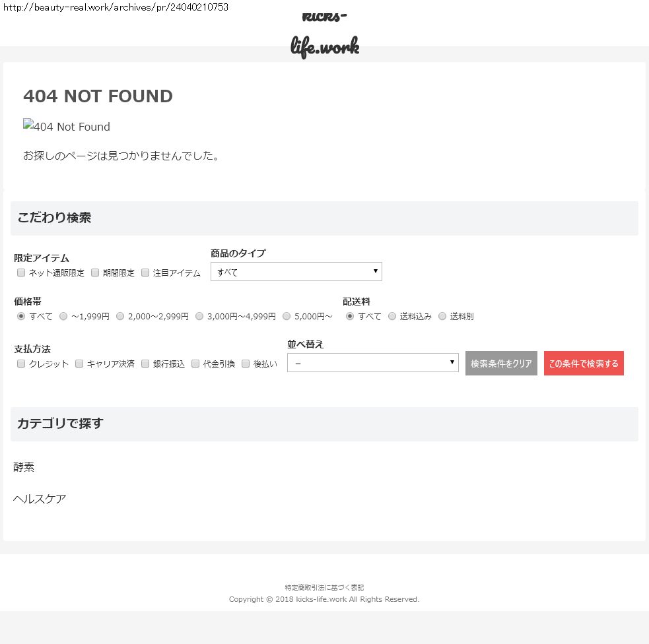The height and width of the screenshot is (644, 649).
Task: Expand the 並べ替え sort dropdown
Action: point(372,363)
